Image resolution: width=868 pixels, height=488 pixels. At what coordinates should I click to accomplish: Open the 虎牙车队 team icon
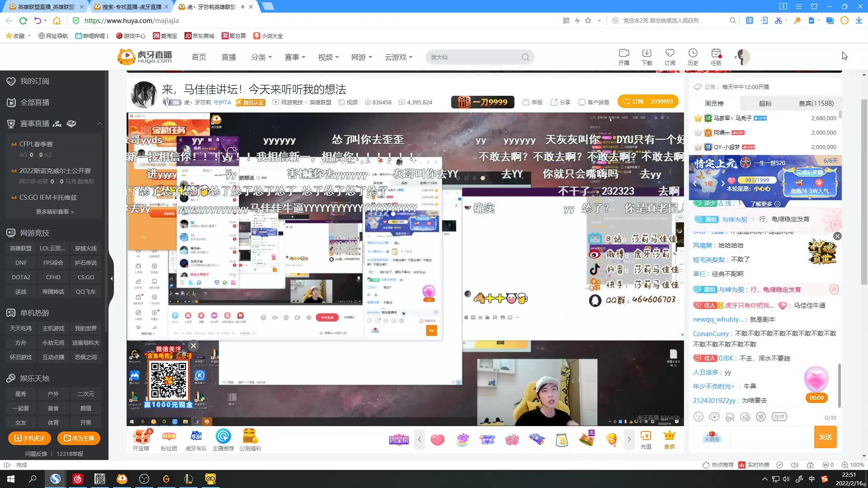pyautogui.click(x=196, y=440)
